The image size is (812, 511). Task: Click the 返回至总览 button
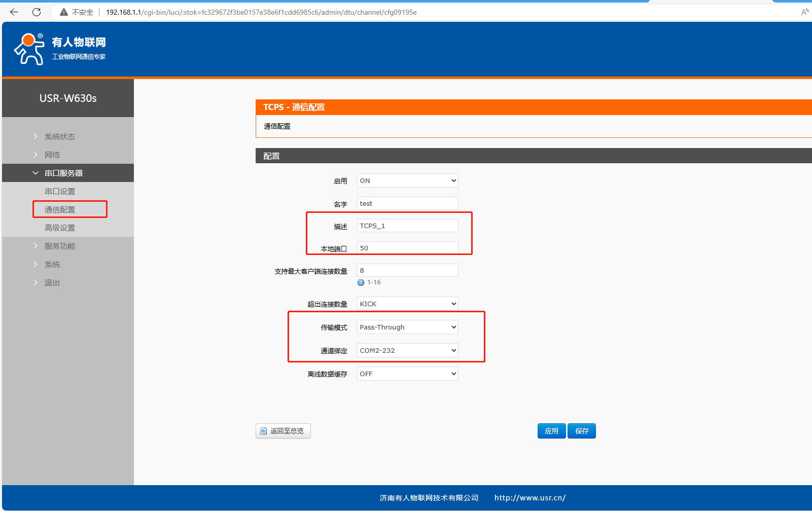coord(283,431)
